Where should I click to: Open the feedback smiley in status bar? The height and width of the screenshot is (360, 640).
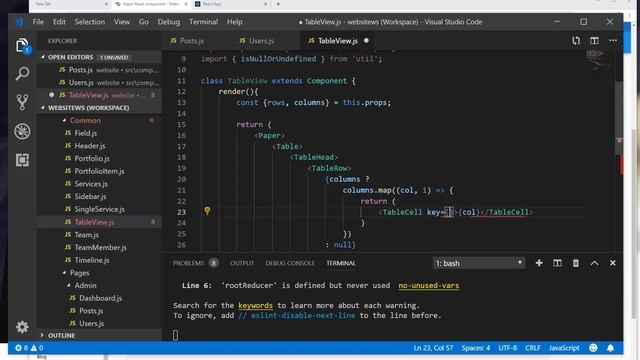(x=593, y=348)
